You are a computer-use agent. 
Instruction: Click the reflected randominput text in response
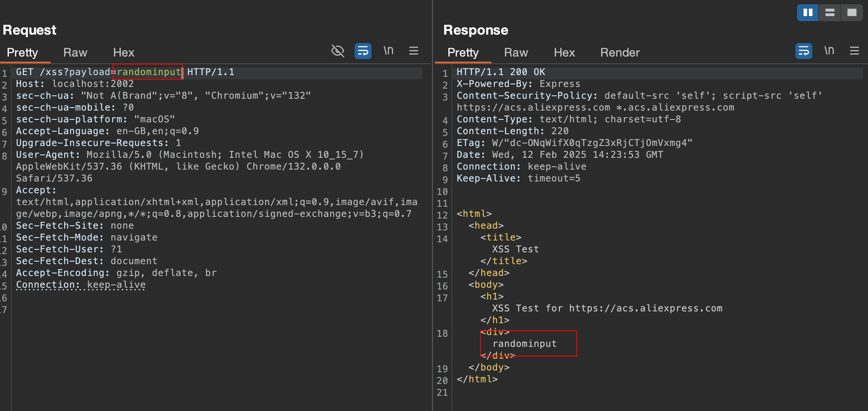tap(524, 344)
